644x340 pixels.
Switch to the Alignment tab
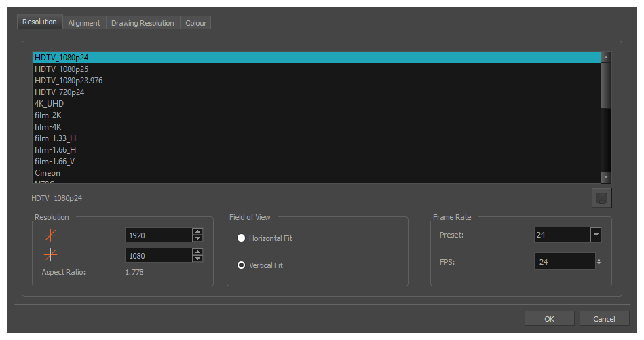point(84,23)
